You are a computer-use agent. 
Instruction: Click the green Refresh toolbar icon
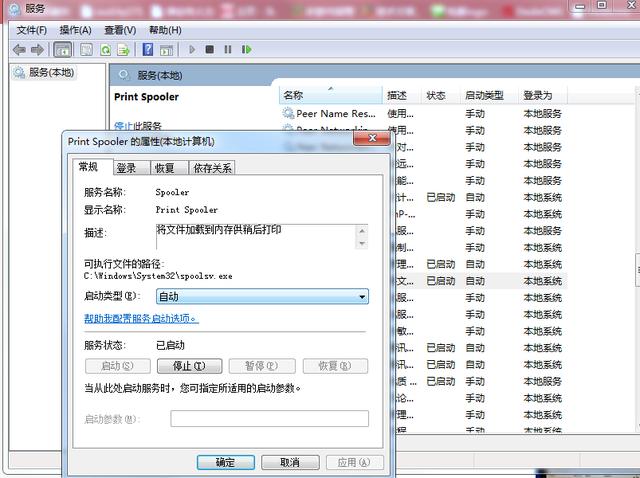click(x=106, y=50)
